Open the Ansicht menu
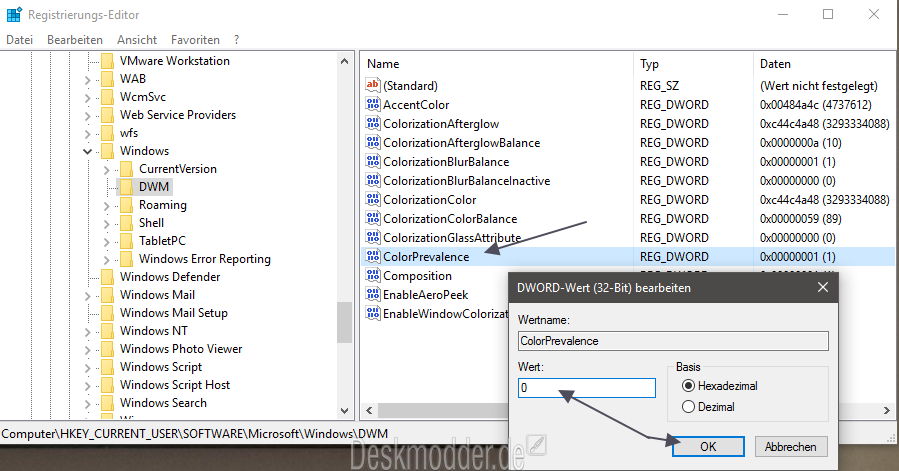This screenshot has width=899, height=471. pyautogui.click(x=136, y=40)
